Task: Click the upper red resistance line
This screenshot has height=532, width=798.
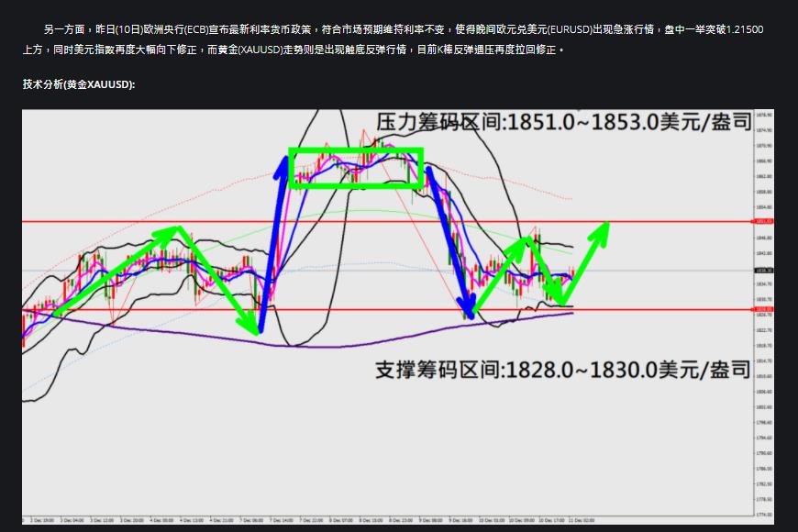Action: click(x=387, y=221)
